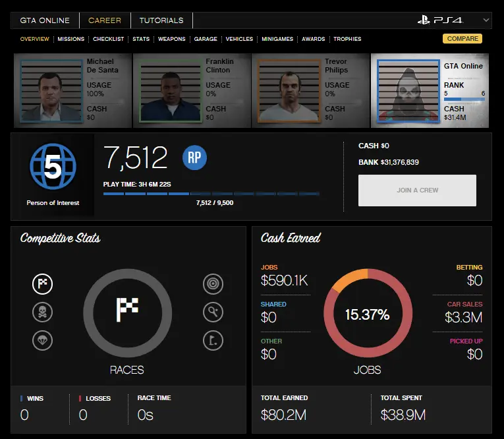Select the Darts target stat icon
Image resolution: width=504 pixels, height=439 pixels.
[213, 284]
